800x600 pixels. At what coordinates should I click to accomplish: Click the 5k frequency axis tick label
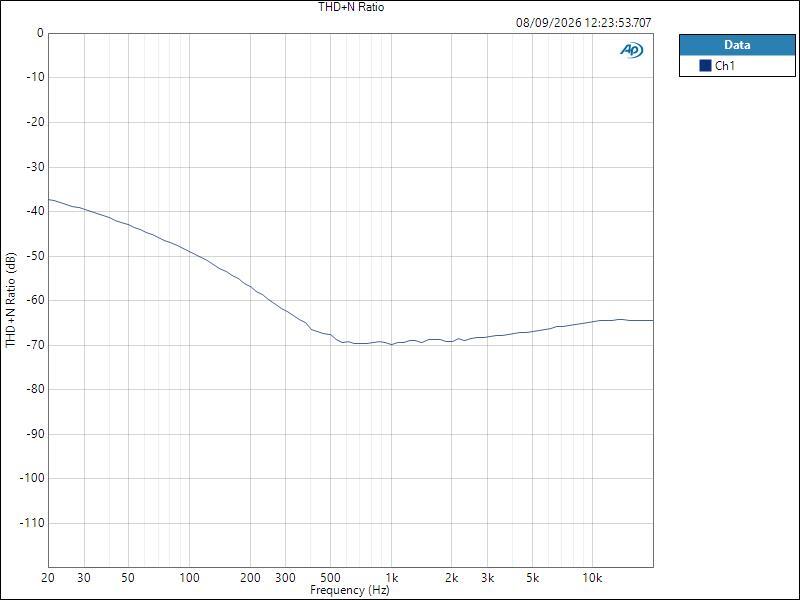[532, 578]
